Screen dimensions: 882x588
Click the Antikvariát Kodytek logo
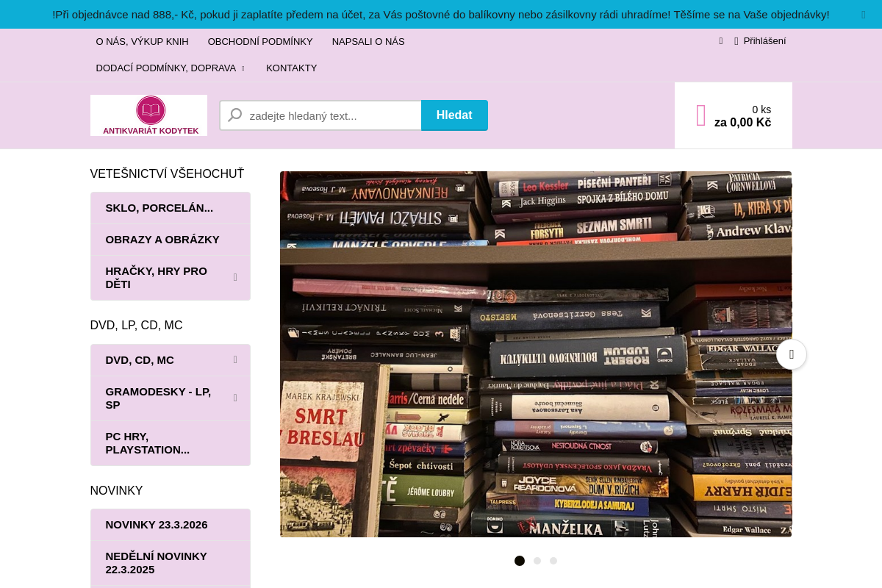pyautogui.click(x=148, y=115)
